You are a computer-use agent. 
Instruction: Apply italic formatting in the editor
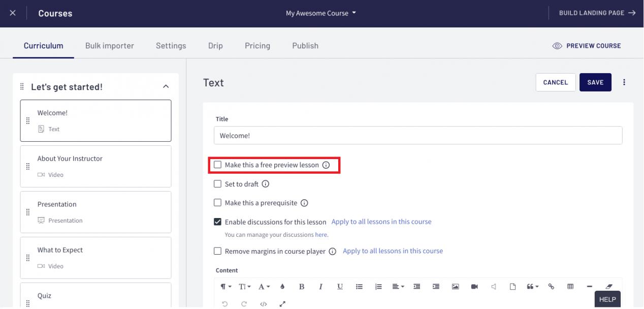(x=320, y=287)
